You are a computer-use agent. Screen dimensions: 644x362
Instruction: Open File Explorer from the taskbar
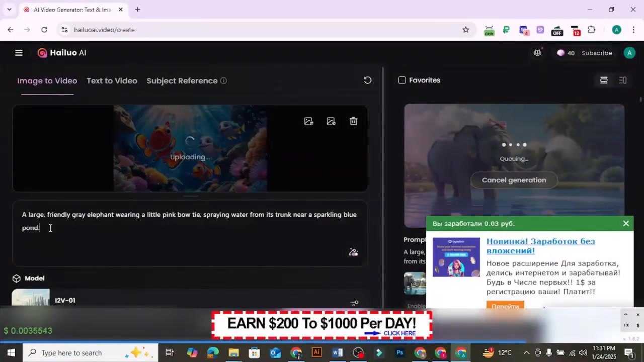click(233, 352)
